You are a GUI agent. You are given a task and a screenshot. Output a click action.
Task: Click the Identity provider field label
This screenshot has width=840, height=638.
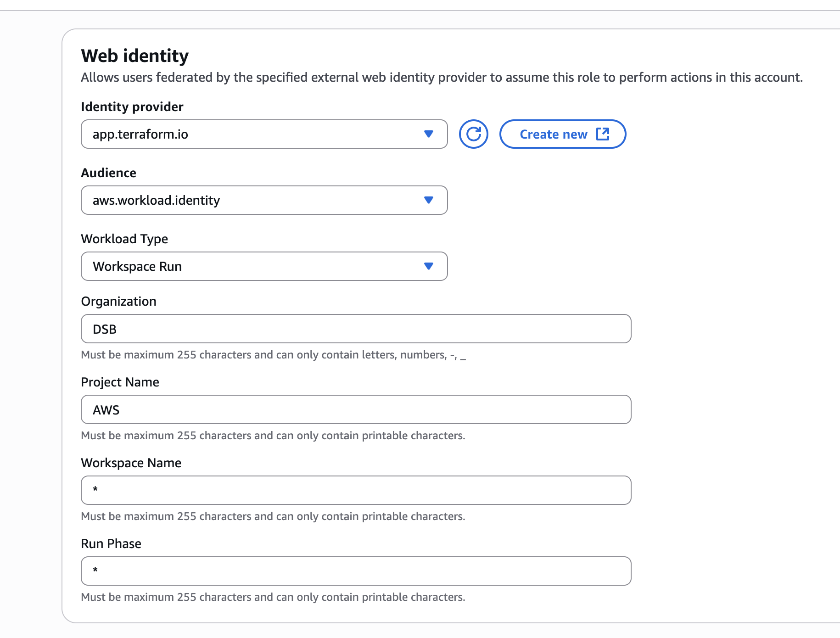pyautogui.click(x=132, y=106)
